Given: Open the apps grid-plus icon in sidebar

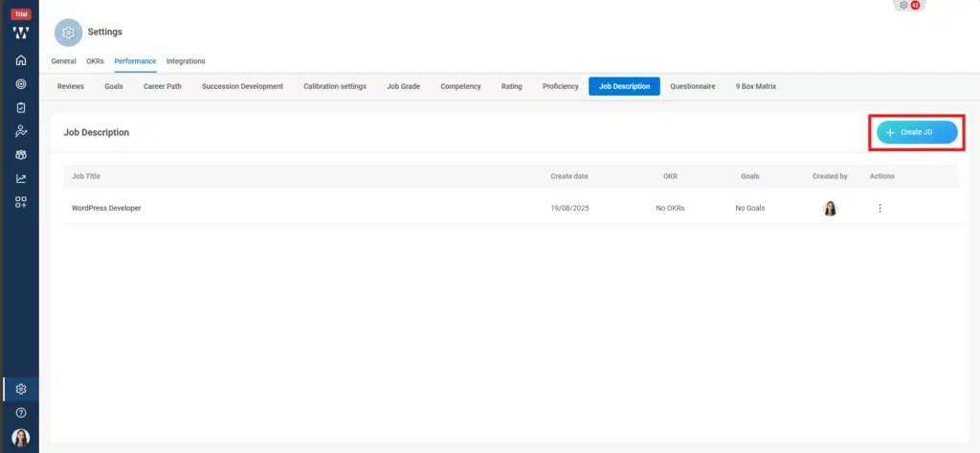Looking at the screenshot, I should 21,202.
